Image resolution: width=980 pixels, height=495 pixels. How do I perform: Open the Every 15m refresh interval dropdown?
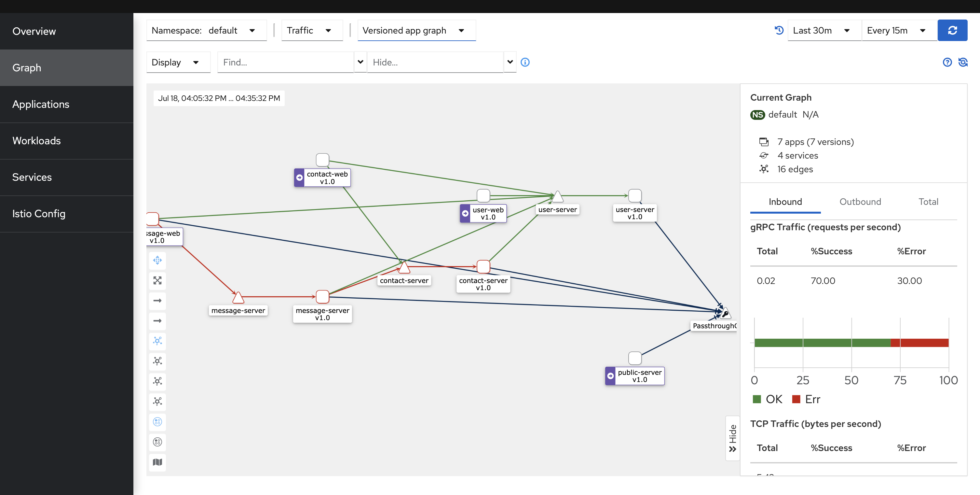click(x=899, y=31)
